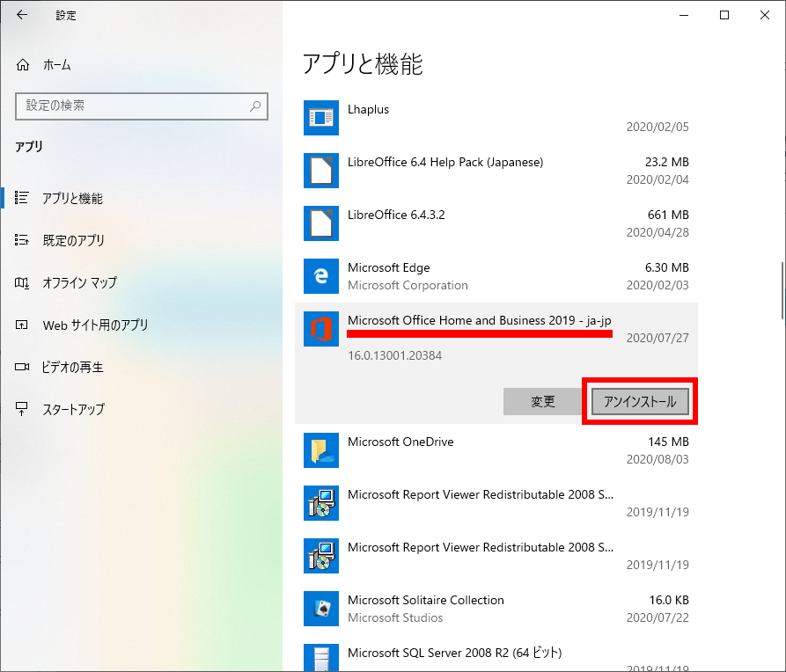Screen dimensions: 786x672
Task: Click Office version number 16.0.13001.20384
Action: coord(394,356)
